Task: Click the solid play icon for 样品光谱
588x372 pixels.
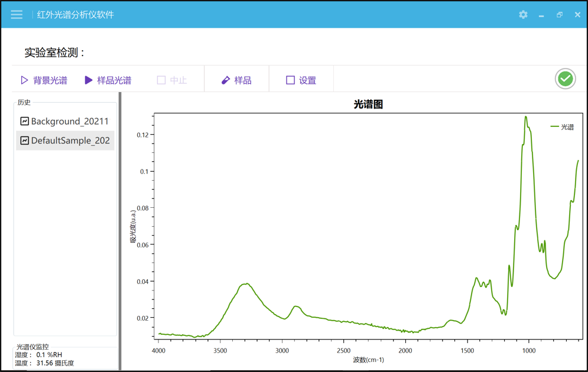Action: point(89,80)
